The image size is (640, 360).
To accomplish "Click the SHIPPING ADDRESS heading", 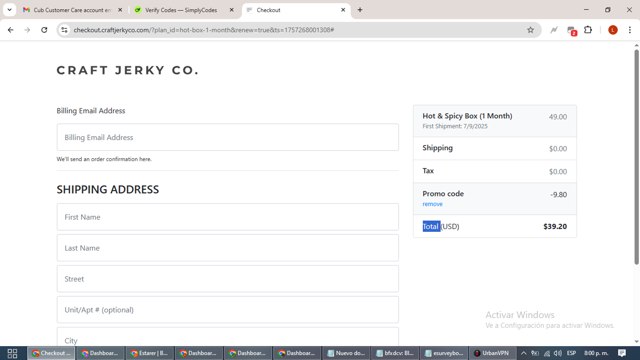I will [x=108, y=189].
